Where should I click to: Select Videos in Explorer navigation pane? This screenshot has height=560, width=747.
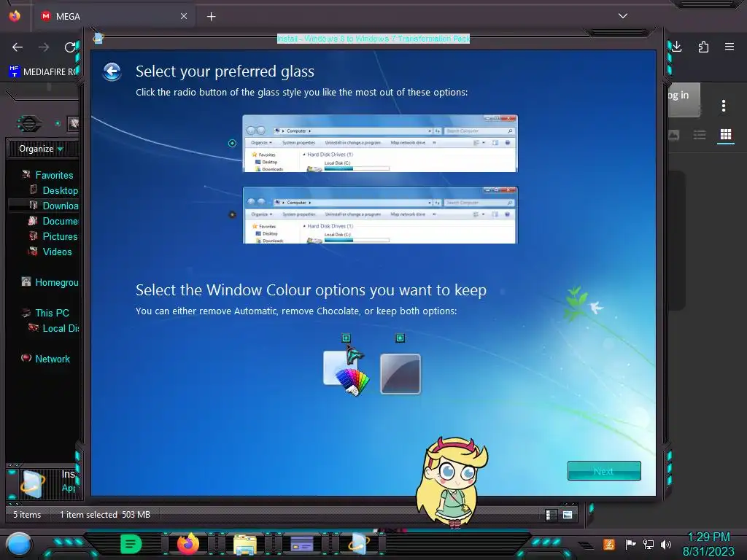click(57, 252)
